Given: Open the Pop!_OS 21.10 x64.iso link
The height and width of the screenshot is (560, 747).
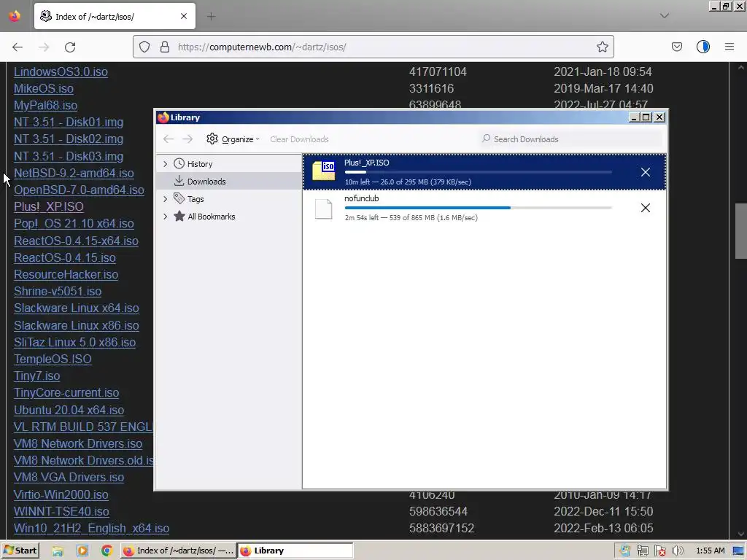Looking at the screenshot, I should pyautogui.click(x=74, y=224).
